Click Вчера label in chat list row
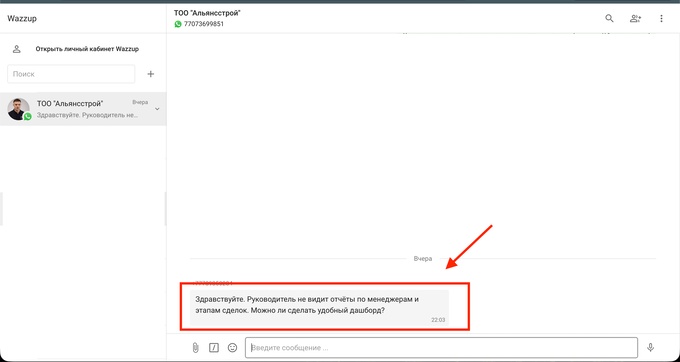The width and height of the screenshot is (680, 362). click(140, 102)
